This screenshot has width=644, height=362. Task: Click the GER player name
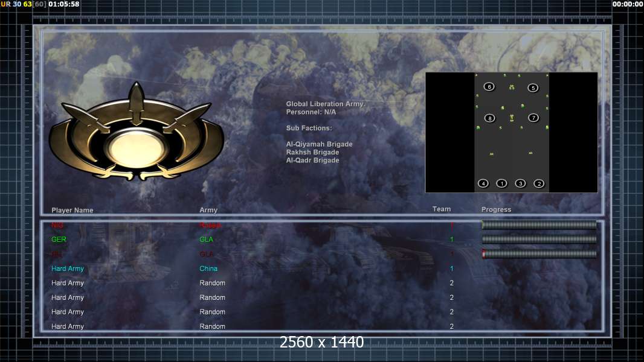59,239
